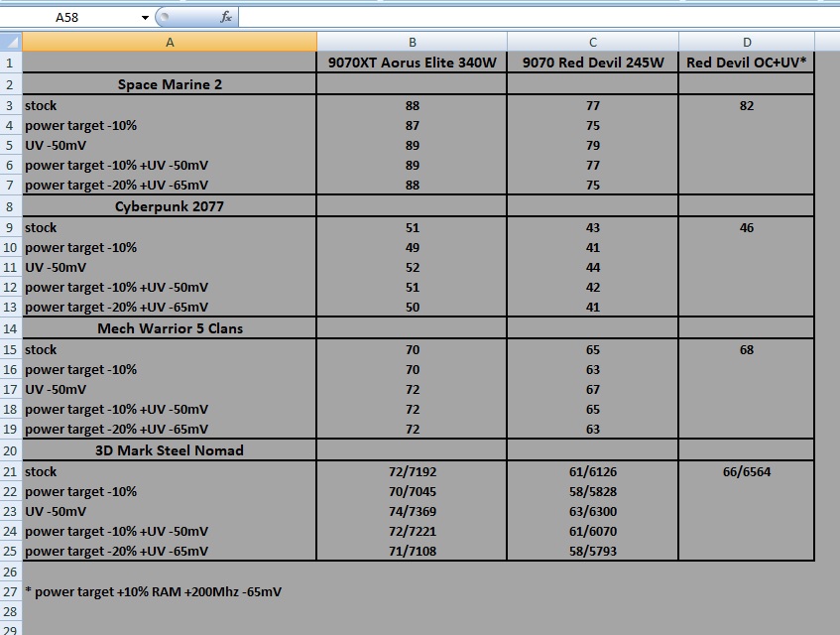The height and width of the screenshot is (635, 840).
Task: Click value 46 in column D
Action: pos(746,228)
